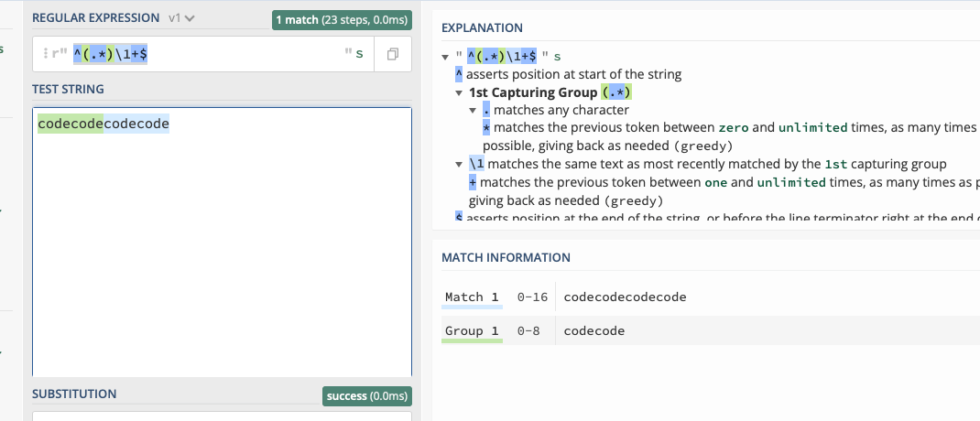Click the drag handle before r" delimiter
The height and width of the screenshot is (421, 980).
tap(46, 54)
